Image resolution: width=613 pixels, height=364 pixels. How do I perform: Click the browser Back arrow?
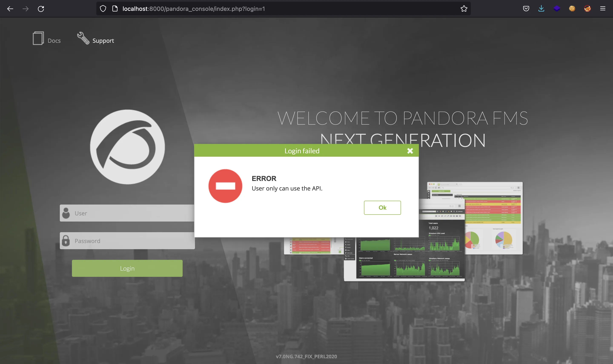pyautogui.click(x=10, y=9)
